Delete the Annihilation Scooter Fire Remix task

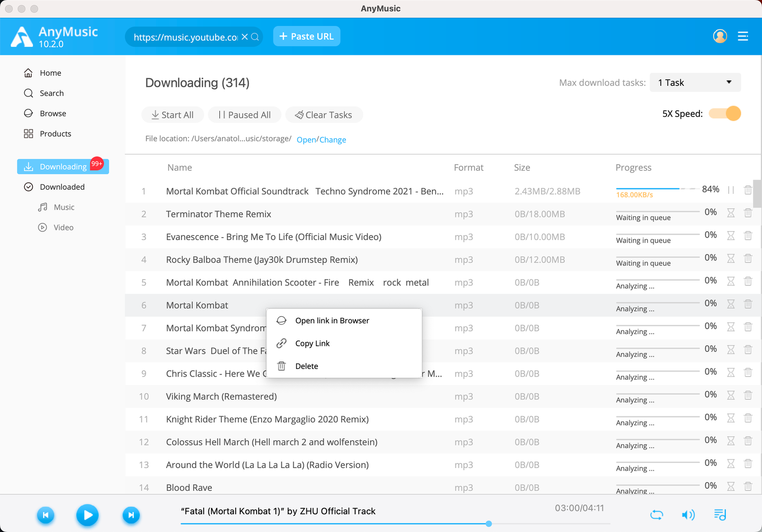pos(748,281)
